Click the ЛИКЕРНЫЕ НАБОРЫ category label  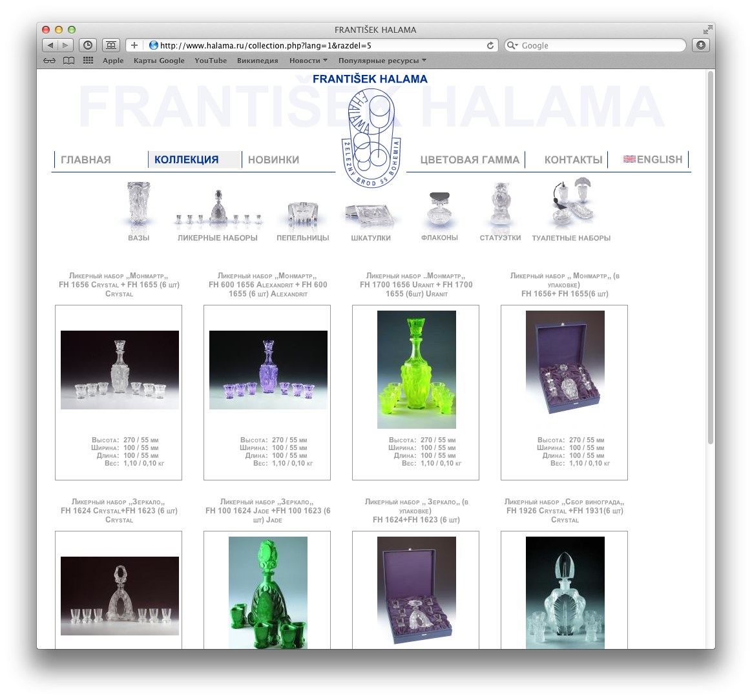(x=218, y=238)
